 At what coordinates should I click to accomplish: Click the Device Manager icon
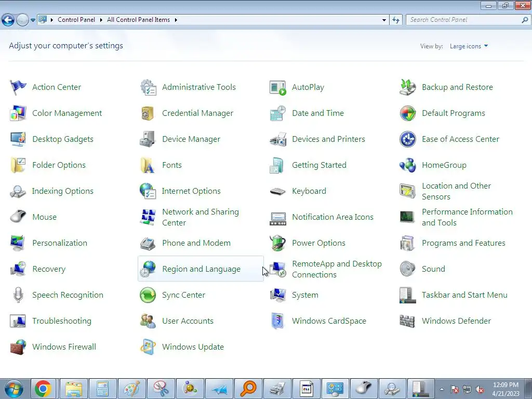(148, 139)
